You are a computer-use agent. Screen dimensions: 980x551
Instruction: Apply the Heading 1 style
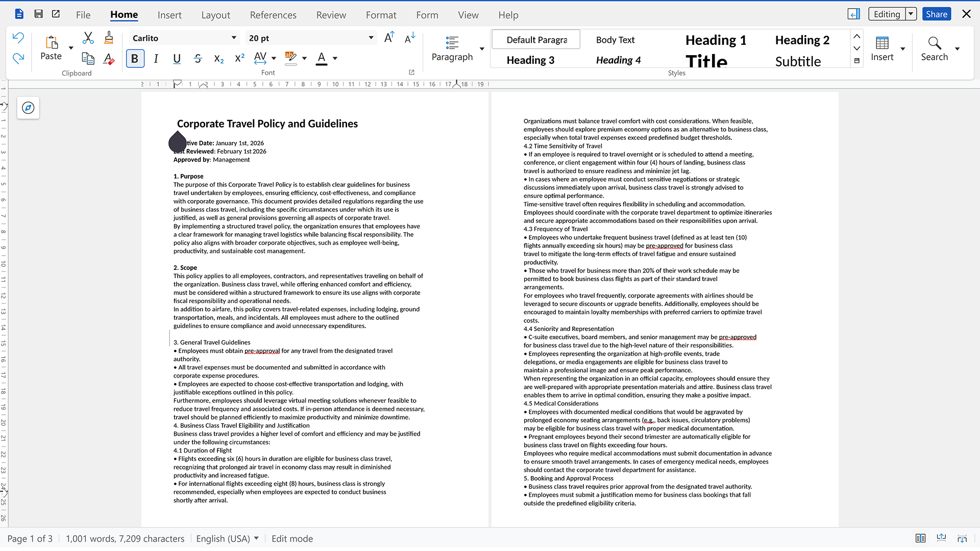tap(716, 40)
